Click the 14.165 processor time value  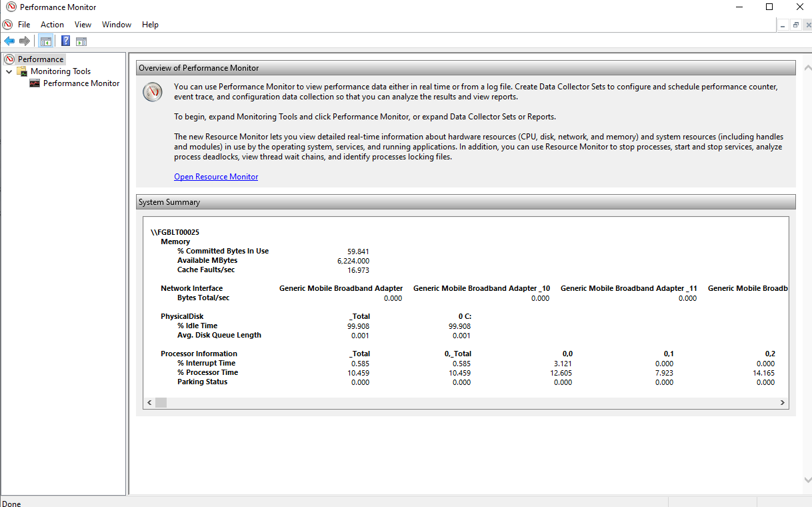pyautogui.click(x=763, y=373)
